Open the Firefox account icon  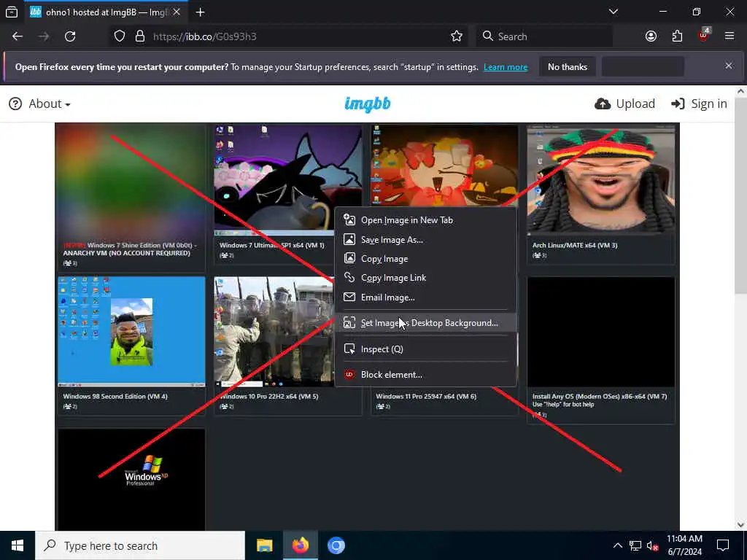[651, 36]
